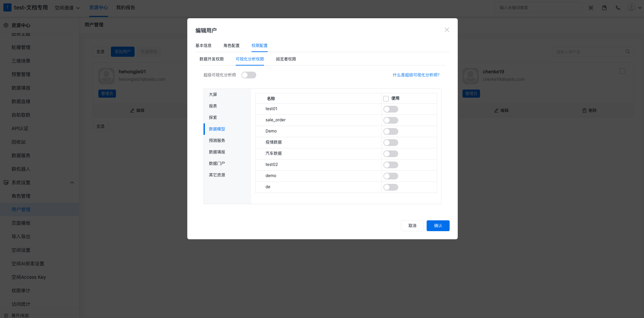The image size is (644, 318).
Task: Enable usage toggle for 疫情数据
Action: pos(391,143)
